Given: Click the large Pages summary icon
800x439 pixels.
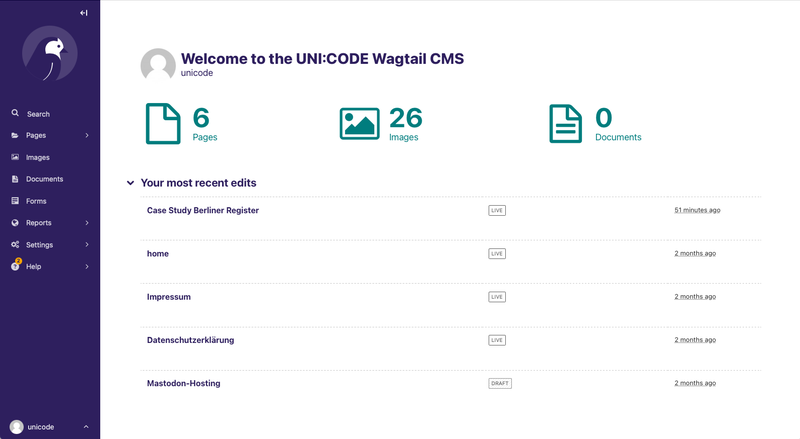Looking at the screenshot, I should [x=163, y=124].
